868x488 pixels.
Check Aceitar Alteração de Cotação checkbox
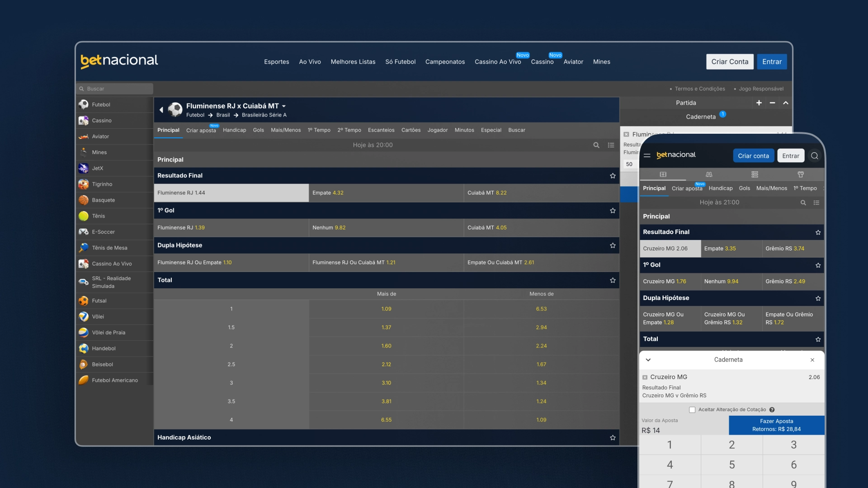pos(692,410)
